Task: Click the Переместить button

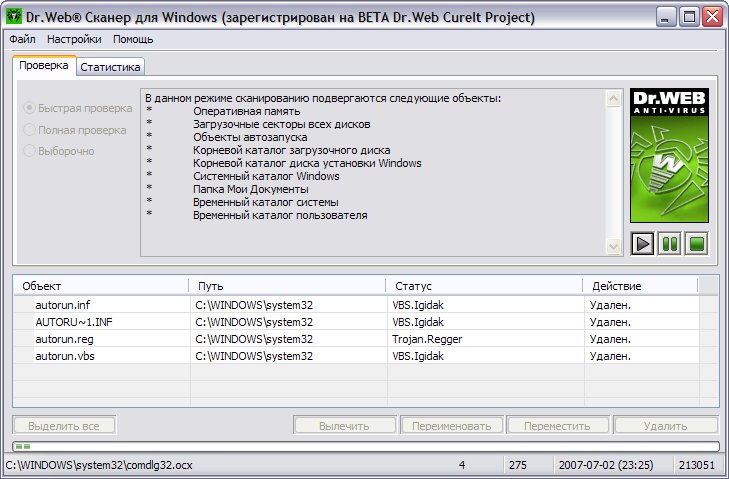Action: click(x=557, y=426)
